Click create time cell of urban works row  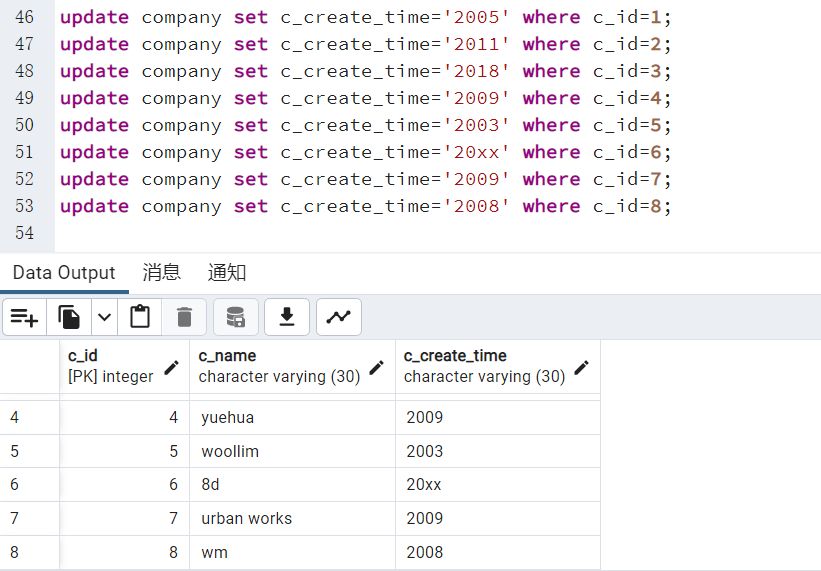[x=498, y=519]
